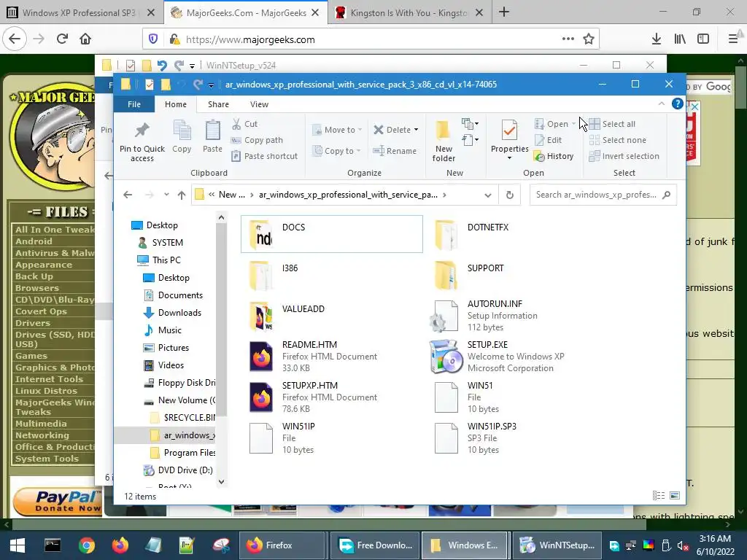Click Paste shortcut command

coord(265,156)
